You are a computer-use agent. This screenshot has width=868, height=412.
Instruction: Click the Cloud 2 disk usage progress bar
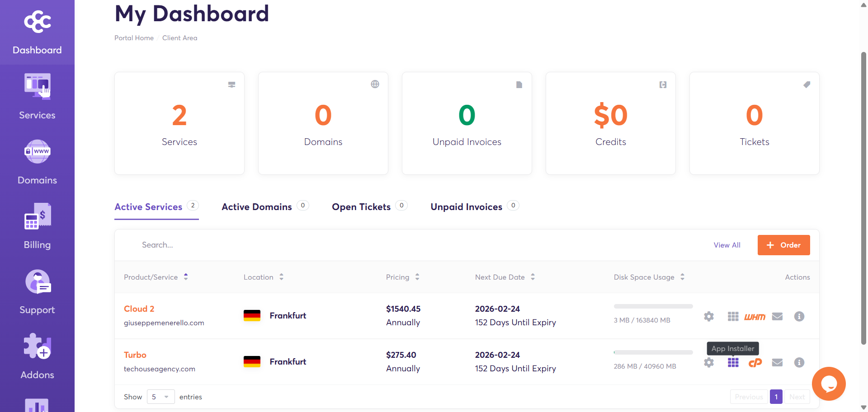pos(653,306)
